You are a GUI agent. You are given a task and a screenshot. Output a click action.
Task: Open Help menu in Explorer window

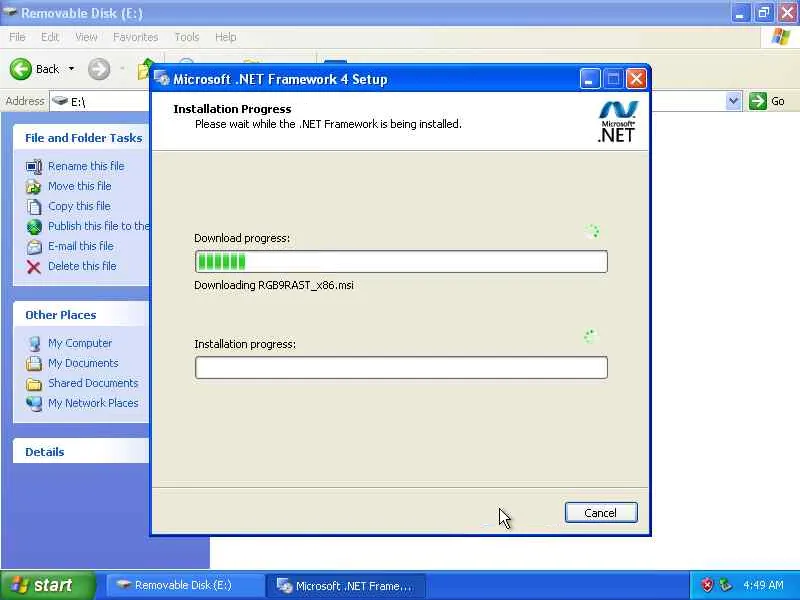(x=226, y=37)
